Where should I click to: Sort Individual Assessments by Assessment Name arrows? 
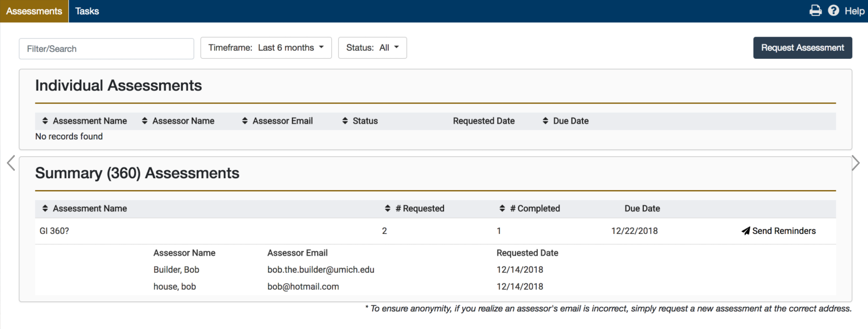45,121
